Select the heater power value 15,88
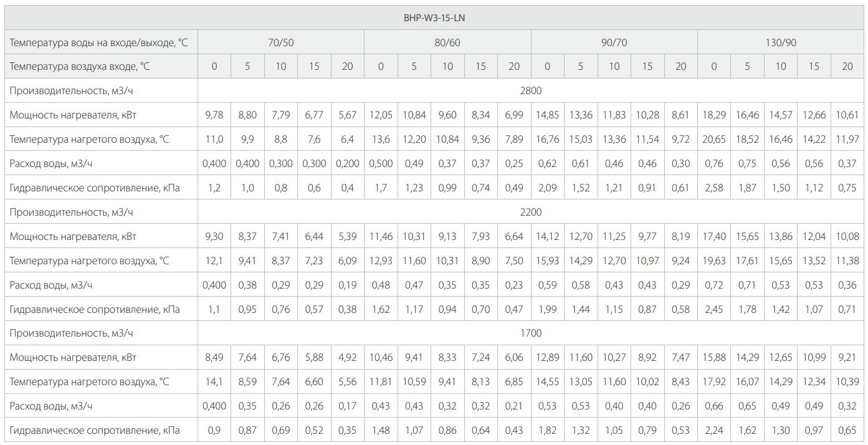868x445 pixels. (714, 357)
